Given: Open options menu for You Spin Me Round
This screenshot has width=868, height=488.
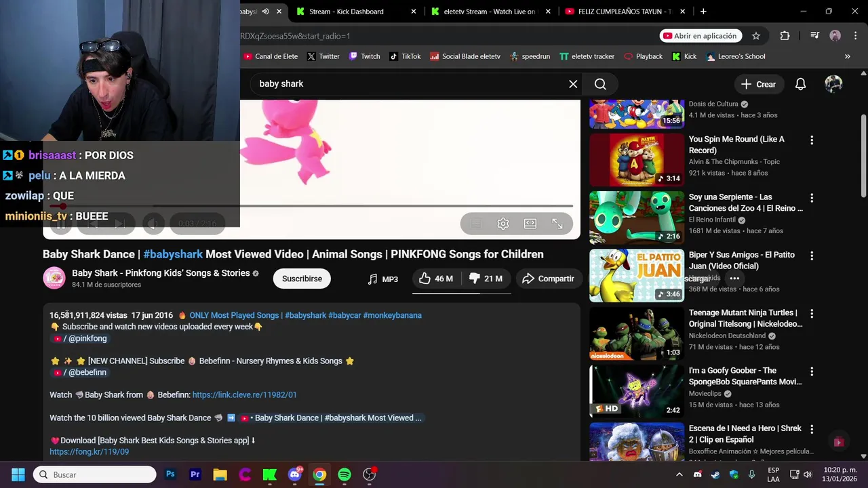Looking at the screenshot, I should (x=811, y=140).
